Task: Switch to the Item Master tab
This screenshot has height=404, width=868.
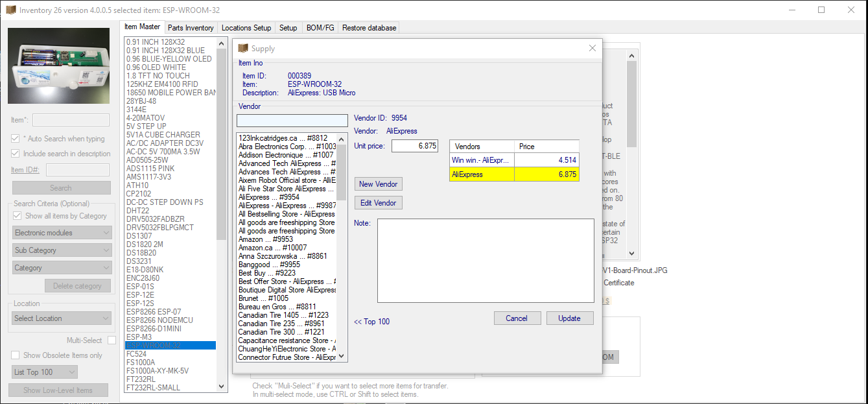Action: click(142, 27)
